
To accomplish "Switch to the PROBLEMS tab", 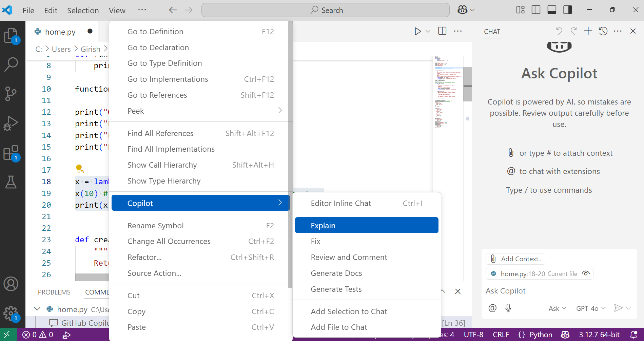I will pyautogui.click(x=54, y=292).
